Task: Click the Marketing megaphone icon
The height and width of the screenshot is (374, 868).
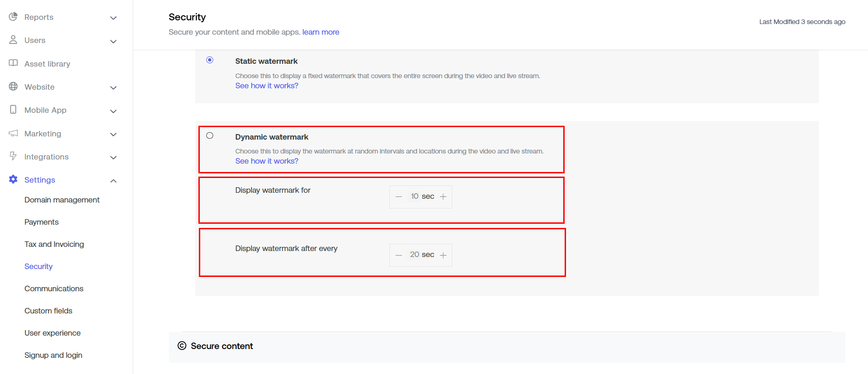Action: (13, 133)
